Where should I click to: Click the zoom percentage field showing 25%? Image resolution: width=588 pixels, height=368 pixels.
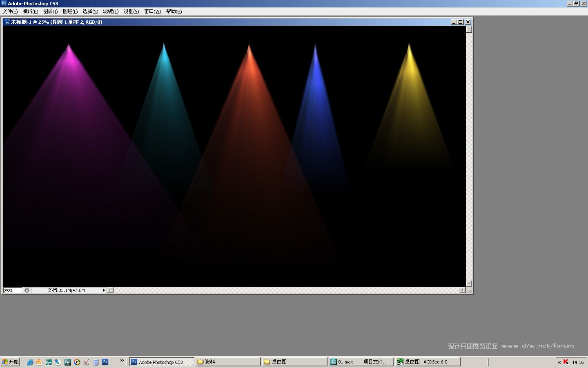(12, 290)
